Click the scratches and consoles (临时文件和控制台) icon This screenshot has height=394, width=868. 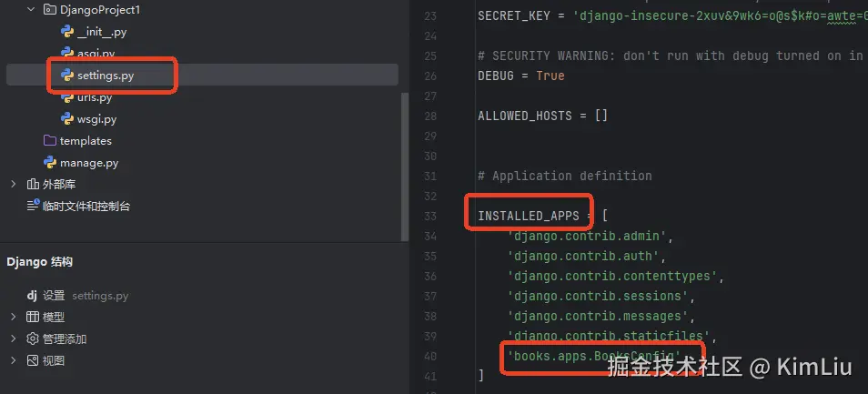(x=33, y=207)
